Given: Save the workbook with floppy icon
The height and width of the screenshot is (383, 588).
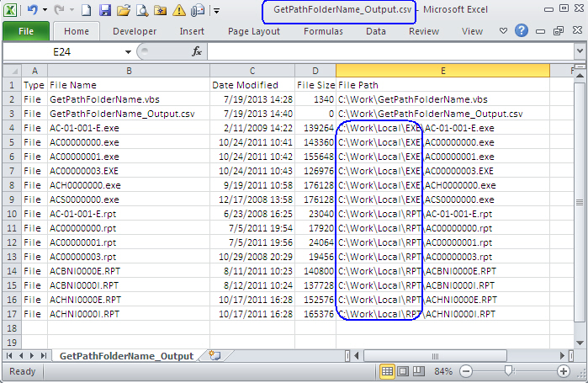Looking at the screenshot, I should coord(105,10).
